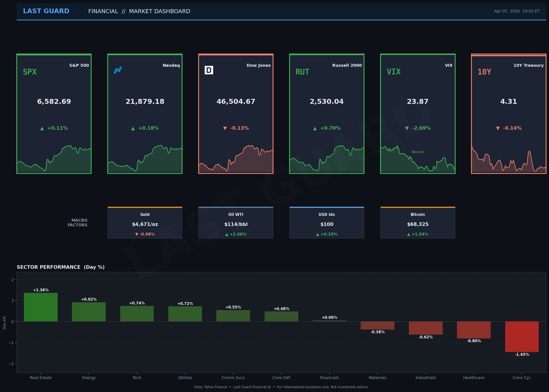Click the Healthcare sector bar
The height and width of the screenshot is (392, 549).
(x=474, y=330)
